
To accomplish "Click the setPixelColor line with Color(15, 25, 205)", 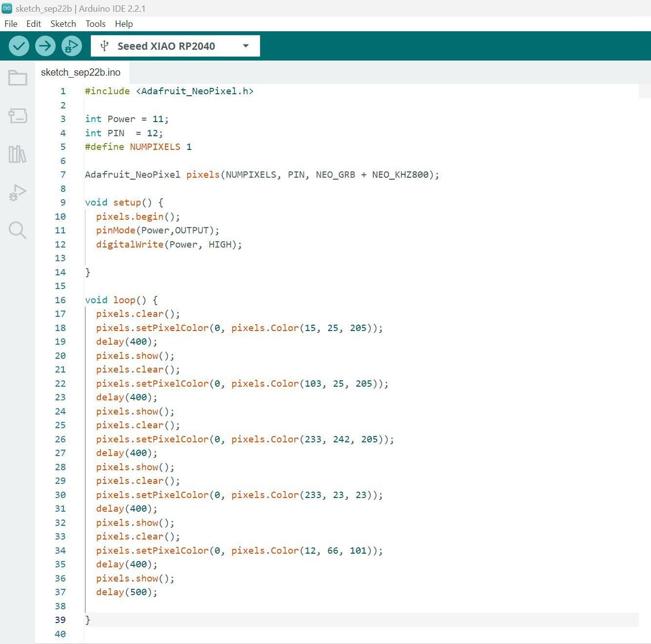I will (x=240, y=328).
